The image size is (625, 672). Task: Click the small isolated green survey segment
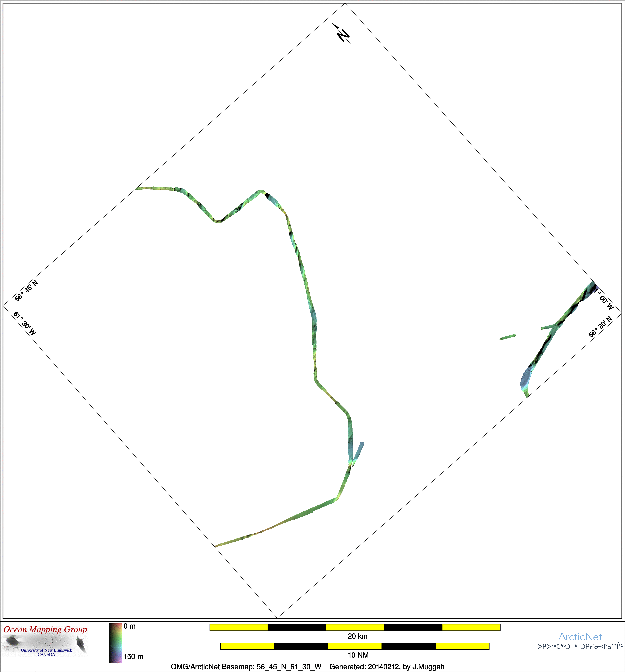coord(508,337)
